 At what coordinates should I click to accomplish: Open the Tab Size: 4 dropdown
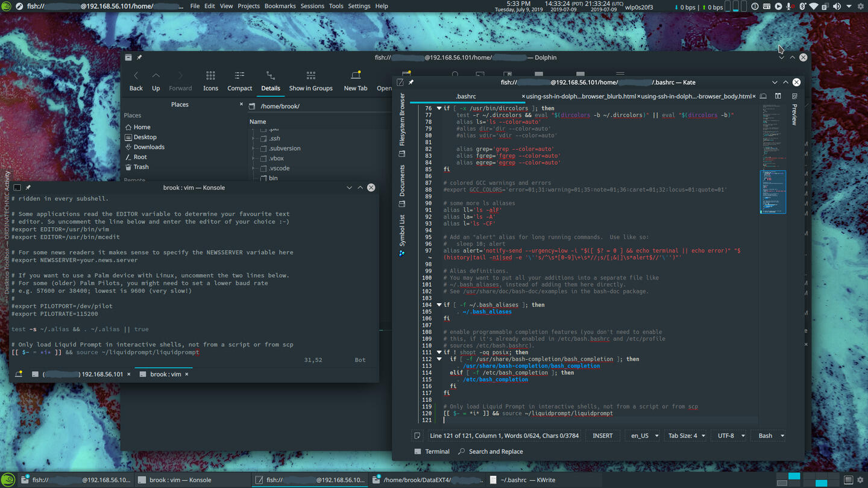tap(687, 436)
